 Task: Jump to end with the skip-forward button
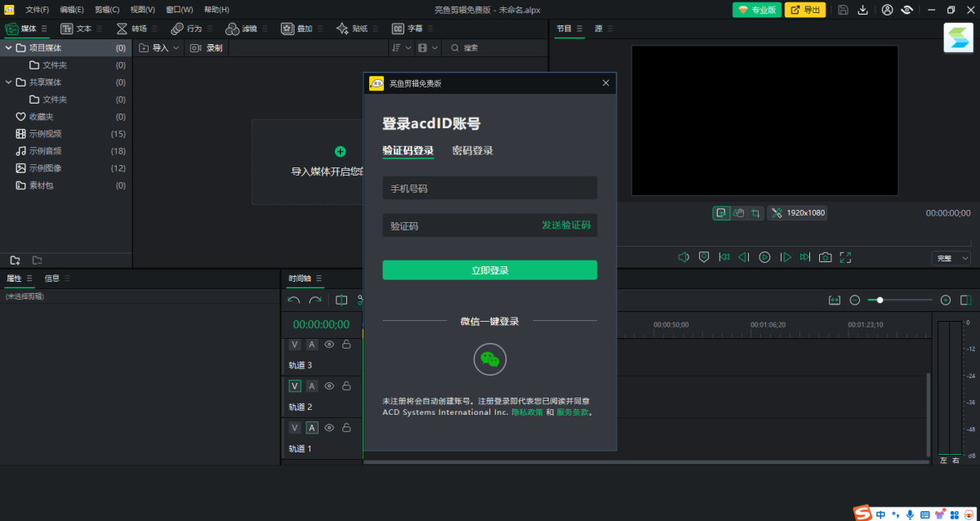pos(805,257)
